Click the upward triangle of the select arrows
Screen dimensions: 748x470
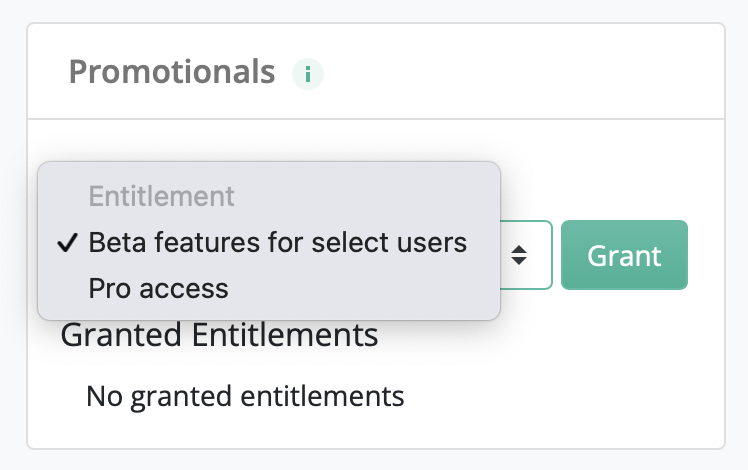tap(519, 249)
